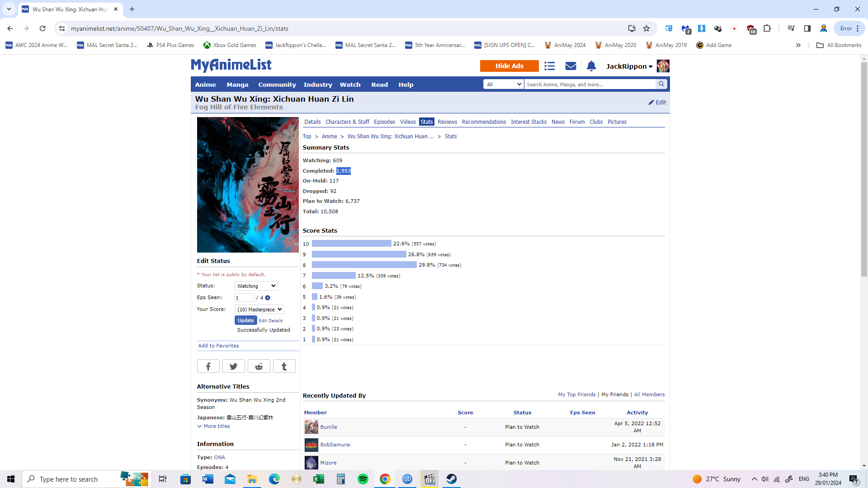868x488 pixels.
Task: Open the search category All dropdown
Action: tap(503, 84)
